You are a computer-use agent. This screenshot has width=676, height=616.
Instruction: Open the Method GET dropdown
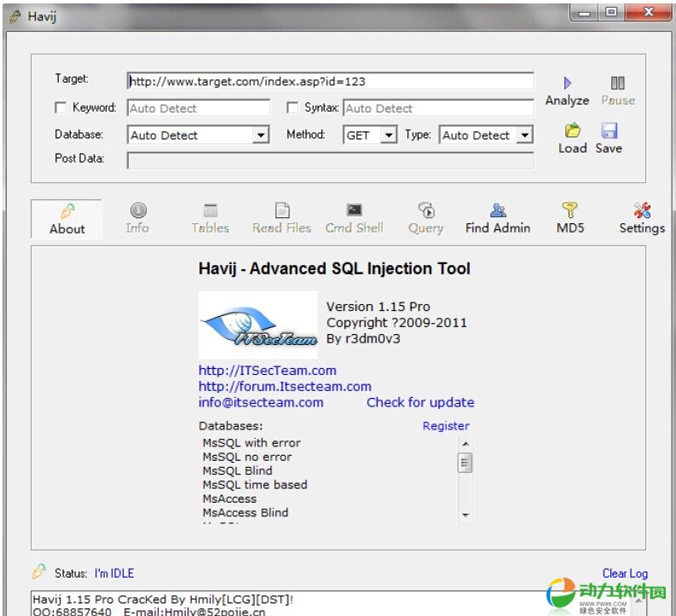[x=389, y=135]
